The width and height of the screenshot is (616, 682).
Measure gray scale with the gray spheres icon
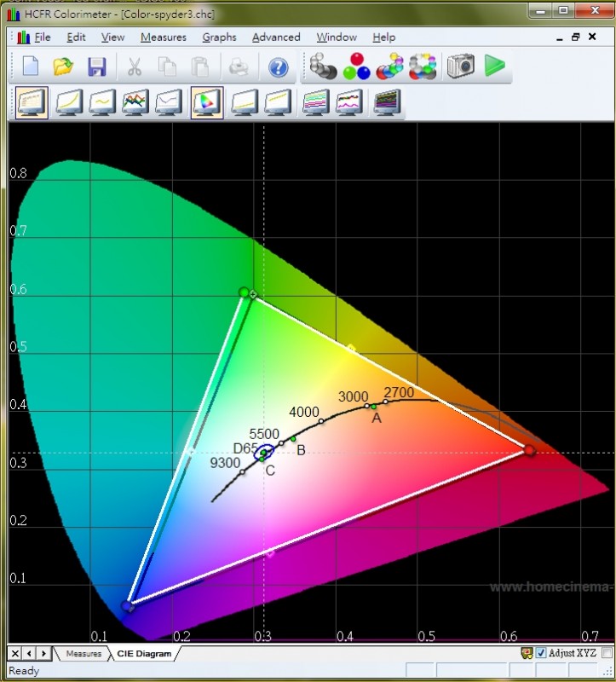(x=323, y=66)
